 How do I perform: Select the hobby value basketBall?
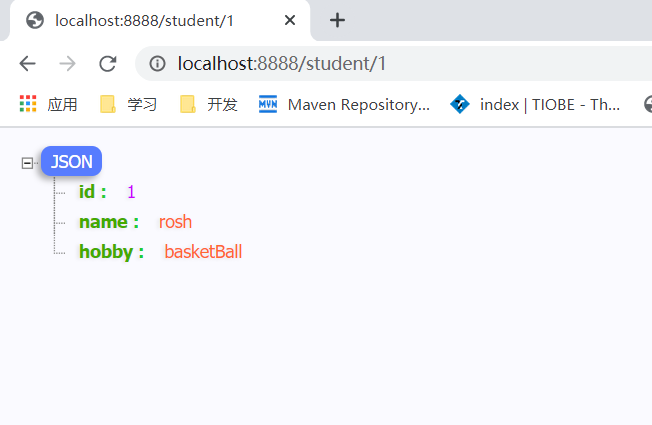[203, 252]
